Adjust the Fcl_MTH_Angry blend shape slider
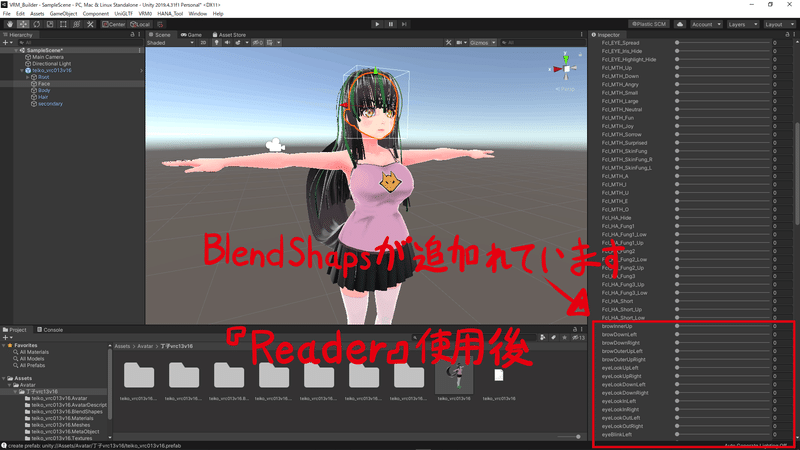The height and width of the screenshot is (450, 800). pyautogui.click(x=723, y=85)
